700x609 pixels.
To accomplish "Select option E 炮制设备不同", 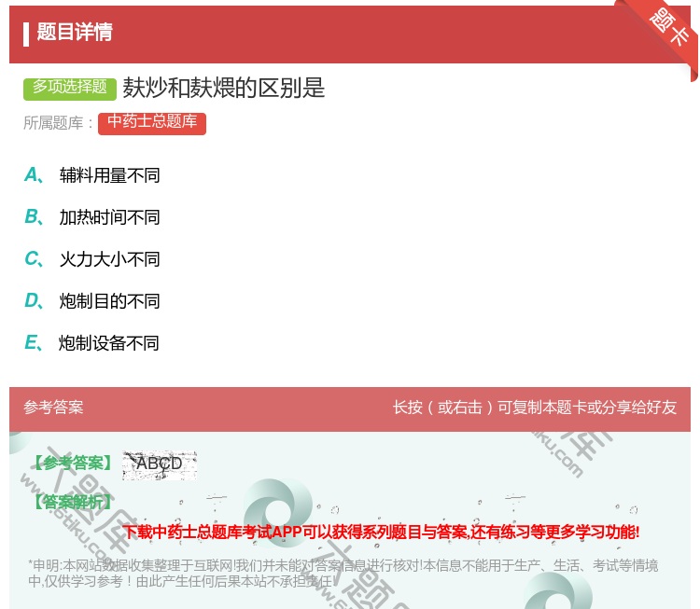I will (x=92, y=342).
